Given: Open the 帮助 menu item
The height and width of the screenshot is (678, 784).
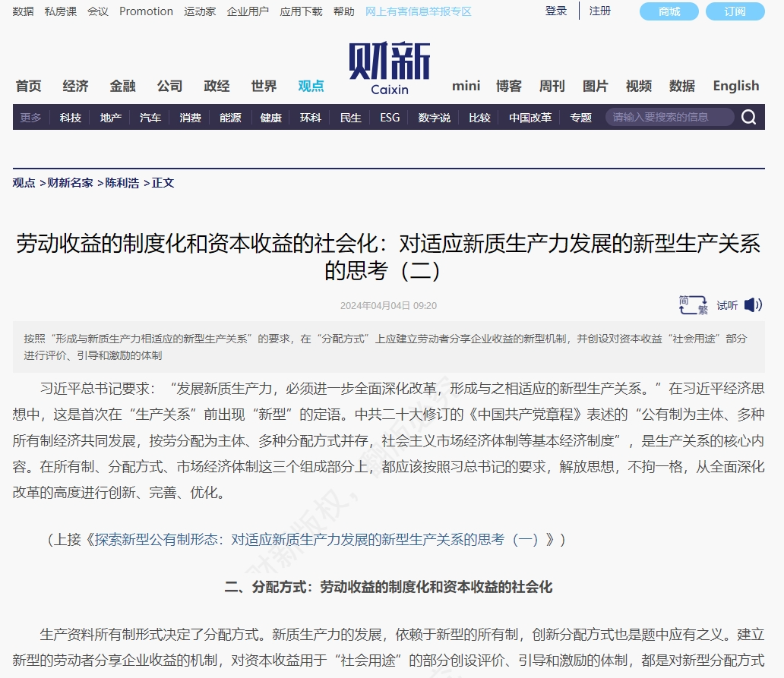Looking at the screenshot, I should [x=344, y=11].
